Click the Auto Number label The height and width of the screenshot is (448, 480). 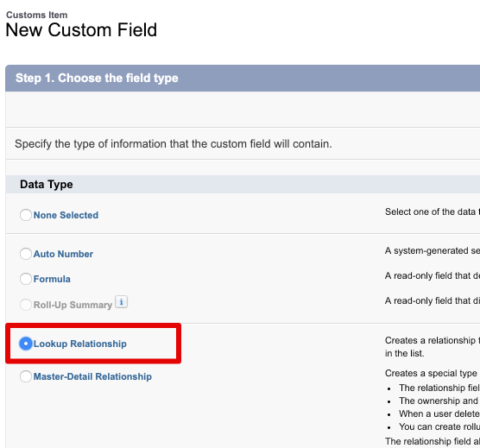tap(63, 254)
